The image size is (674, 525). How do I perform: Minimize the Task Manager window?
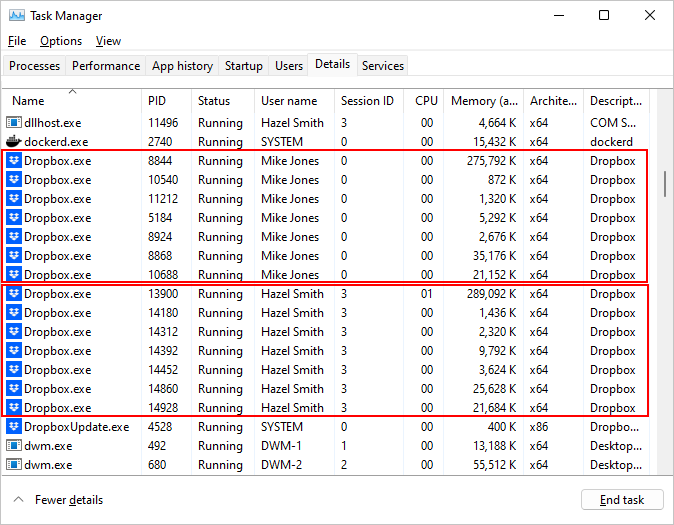coord(559,15)
